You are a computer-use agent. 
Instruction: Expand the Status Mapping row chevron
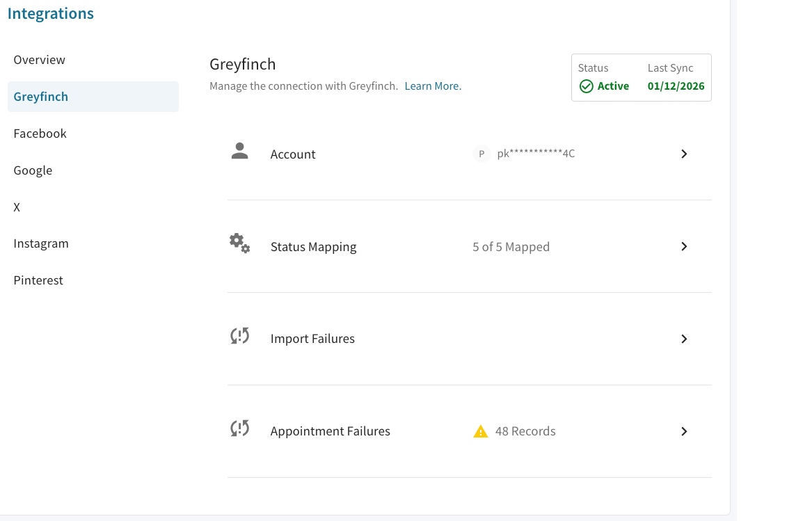tap(684, 246)
